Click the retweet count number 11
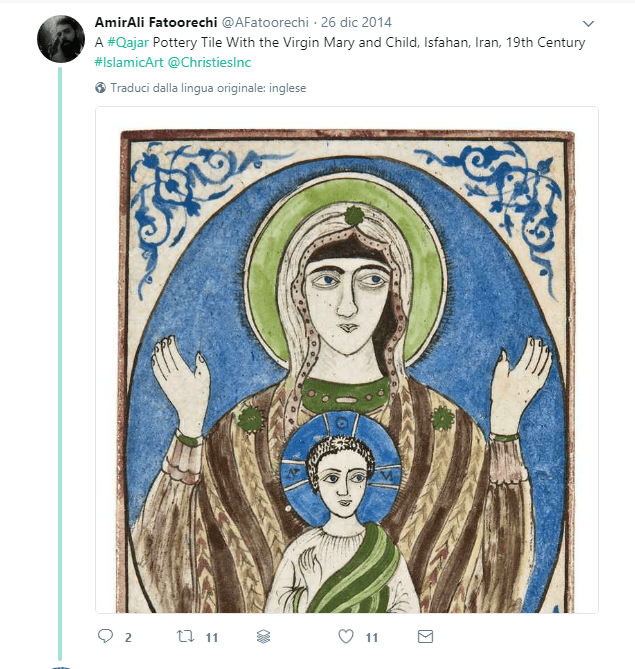Screen dimensions: 635x669 pyautogui.click(x=211, y=637)
